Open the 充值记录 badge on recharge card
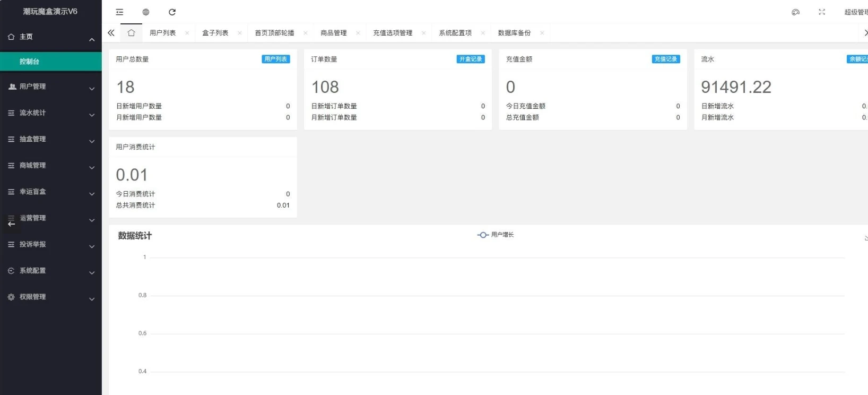The height and width of the screenshot is (395, 868). (x=666, y=59)
